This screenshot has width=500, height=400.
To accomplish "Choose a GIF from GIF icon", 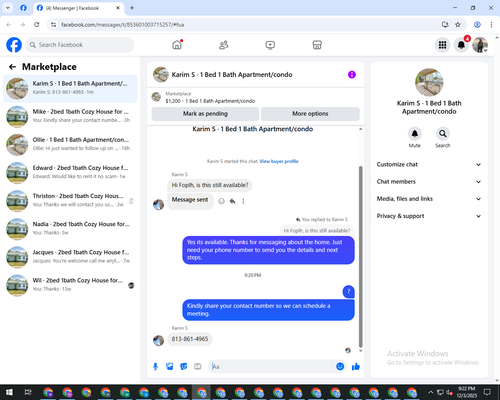I will [x=198, y=367].
